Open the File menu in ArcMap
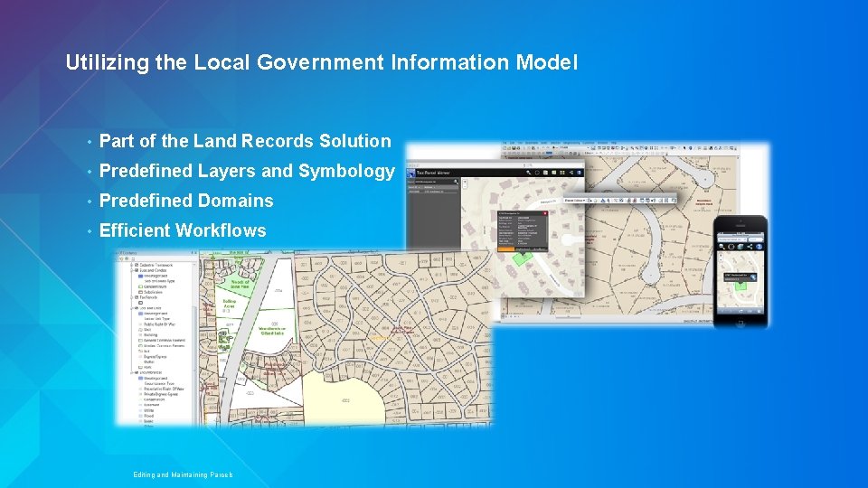The height and width of the screenshot is (488, 868). click(x=505, y=143)
